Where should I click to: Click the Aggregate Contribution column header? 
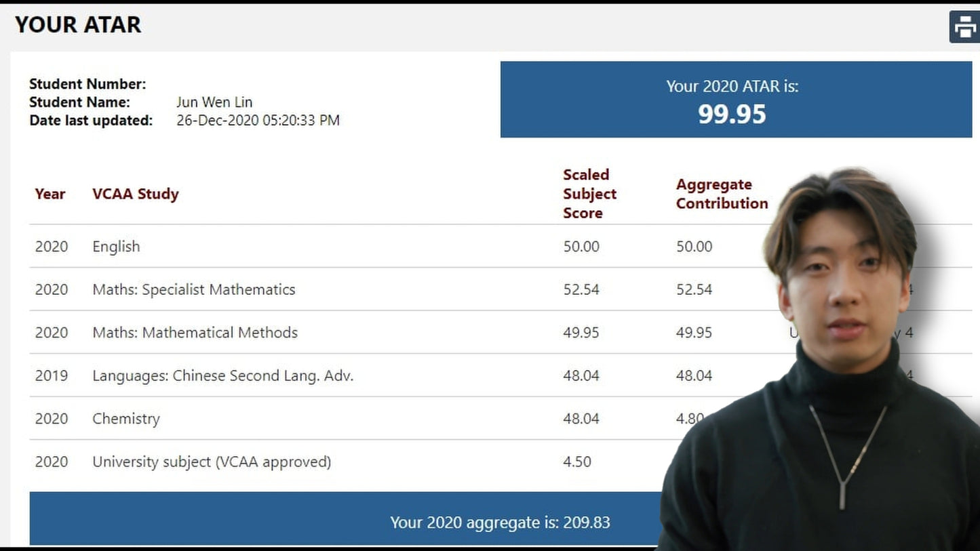point(722,194)
